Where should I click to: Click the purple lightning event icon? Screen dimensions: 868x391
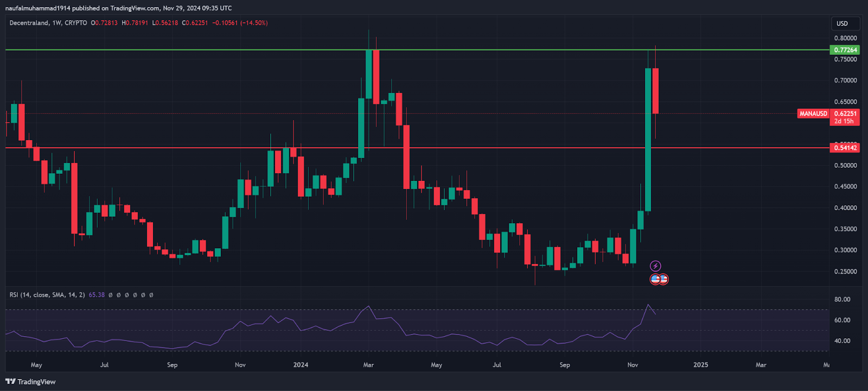(x=655, y=266)
